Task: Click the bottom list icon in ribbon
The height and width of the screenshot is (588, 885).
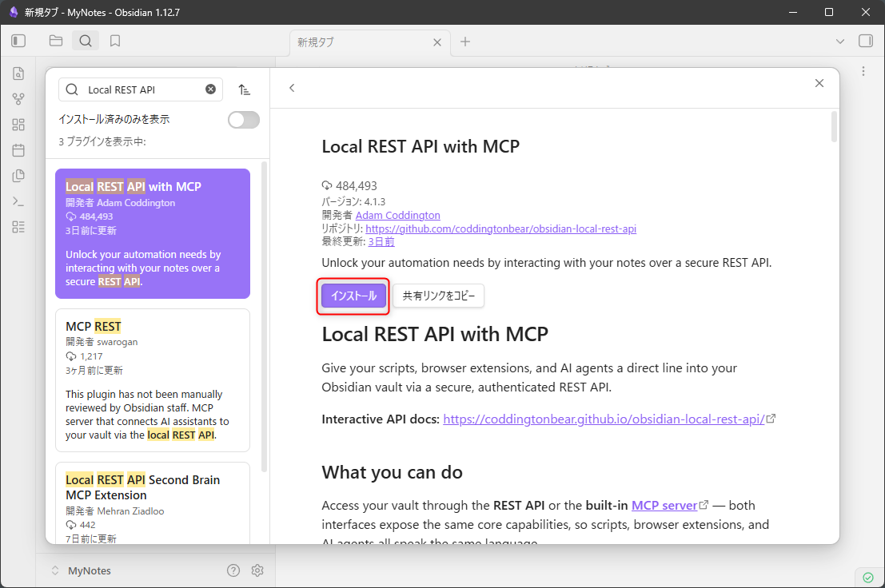Action: click(x=18, y=227)
